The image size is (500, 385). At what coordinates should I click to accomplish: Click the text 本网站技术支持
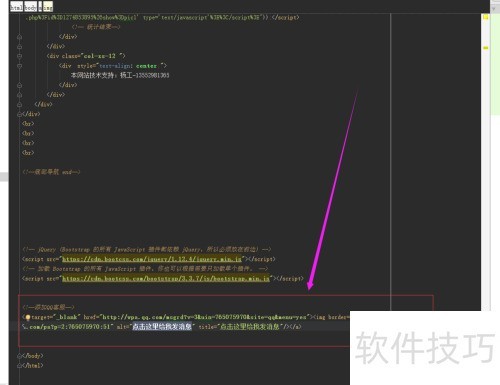pyautogui.click(x=92, y=75)
